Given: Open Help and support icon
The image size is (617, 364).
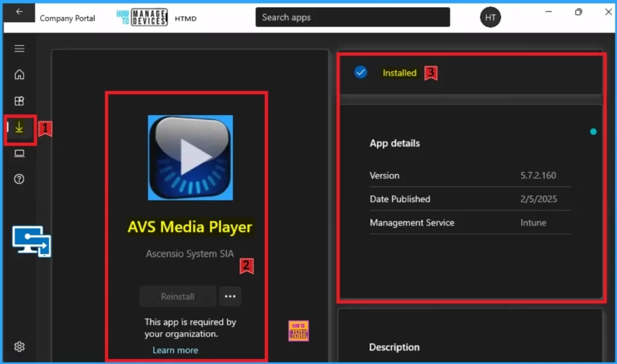Looking at the screenshot, I should (19, 179).
